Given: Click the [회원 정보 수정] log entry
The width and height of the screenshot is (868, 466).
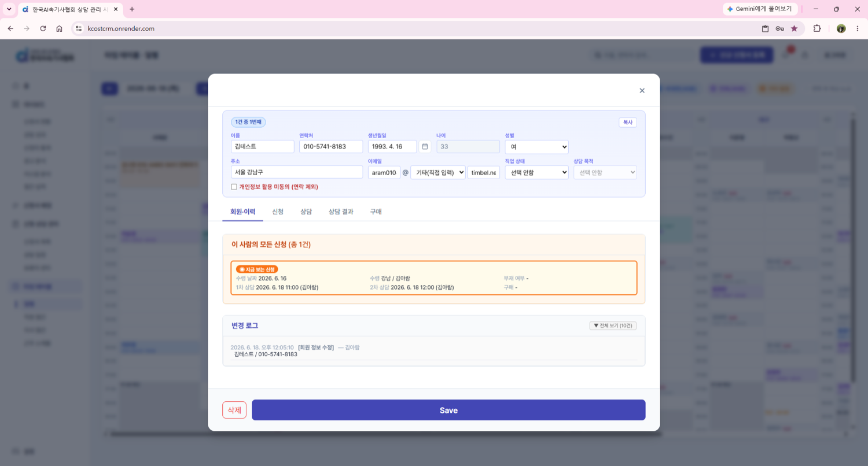Looking at the screenshot, I should (x=316, y=347).
